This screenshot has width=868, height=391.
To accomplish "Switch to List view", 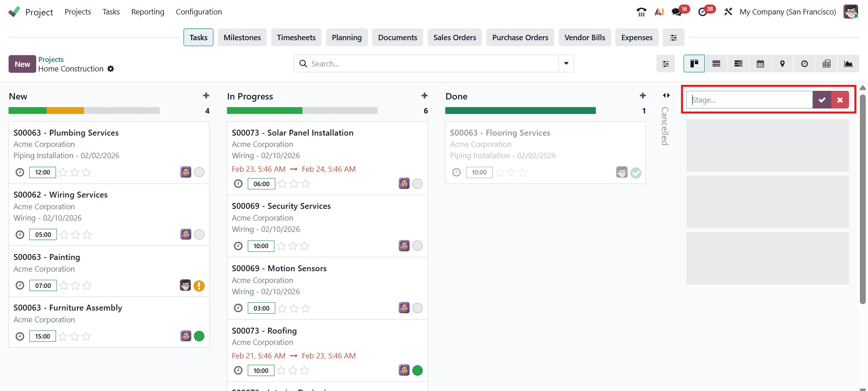I will point(716,64).
